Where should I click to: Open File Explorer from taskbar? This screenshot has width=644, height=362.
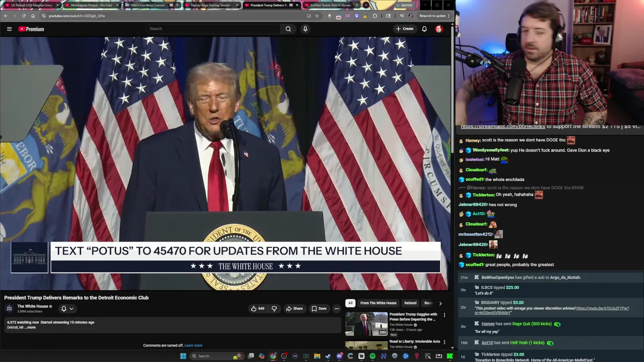pyautogui.click(x=317, y=356)
